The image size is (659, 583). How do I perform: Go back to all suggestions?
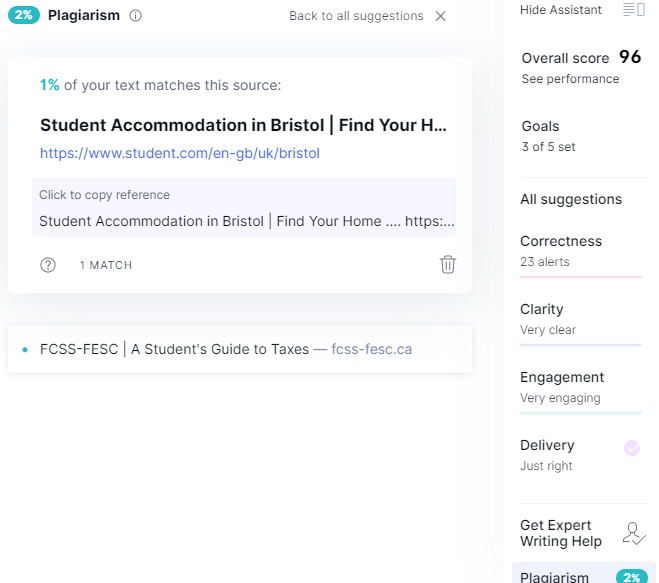click(x=356, y=16)
